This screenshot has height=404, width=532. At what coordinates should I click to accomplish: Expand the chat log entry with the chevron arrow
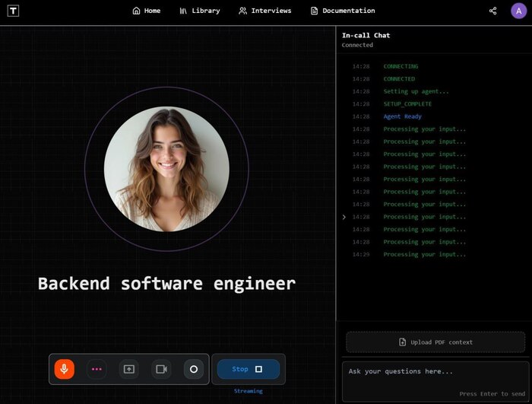(x=344, y=217)
